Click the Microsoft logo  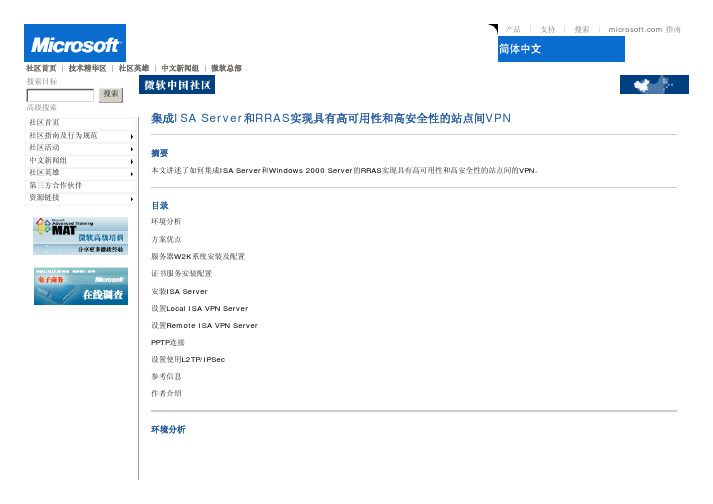coord(75,43)
